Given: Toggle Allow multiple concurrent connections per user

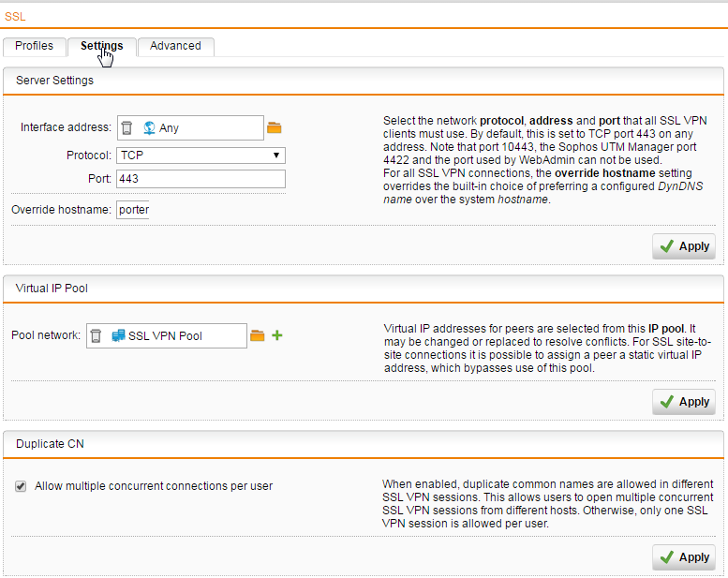Looking at the screenshot, I should point(21,486).
